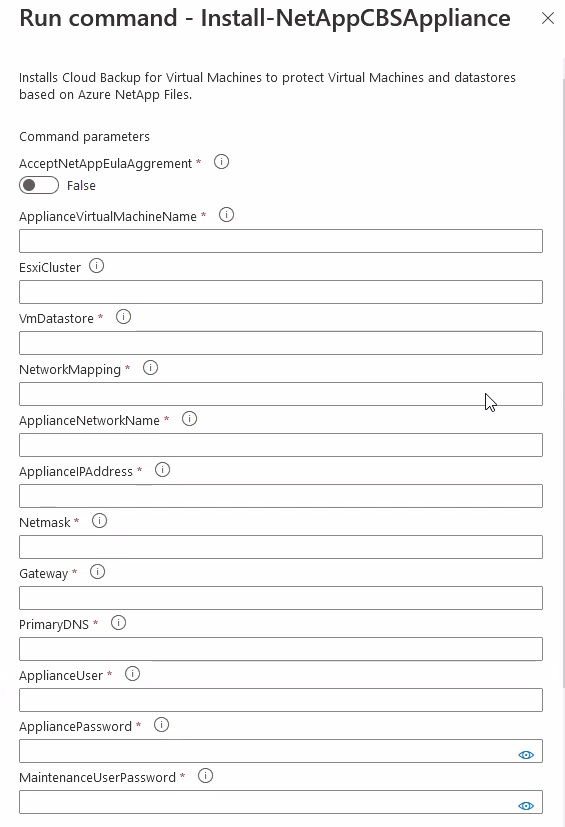Click into the ApplianceIPAddress field

[x=281, y=496]
